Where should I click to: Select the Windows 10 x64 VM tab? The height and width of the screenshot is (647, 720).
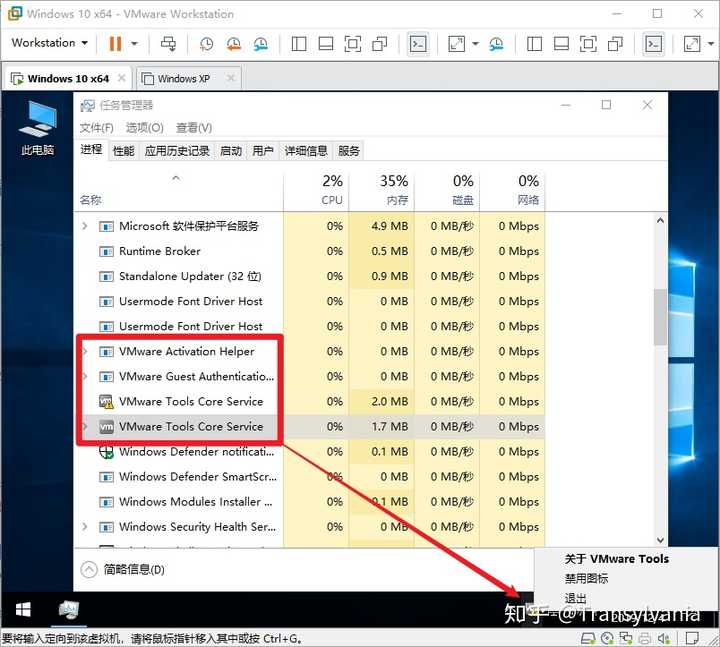(x=68, y=79)
